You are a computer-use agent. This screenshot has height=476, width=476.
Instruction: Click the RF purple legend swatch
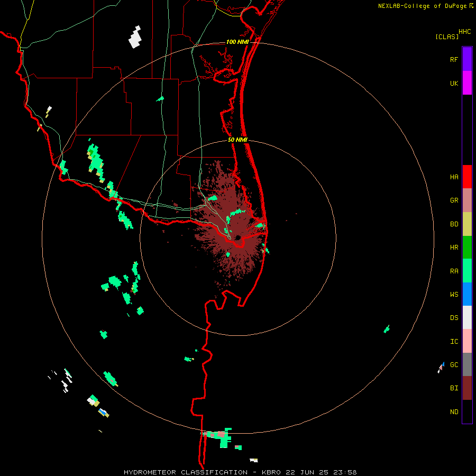point(467,59)
